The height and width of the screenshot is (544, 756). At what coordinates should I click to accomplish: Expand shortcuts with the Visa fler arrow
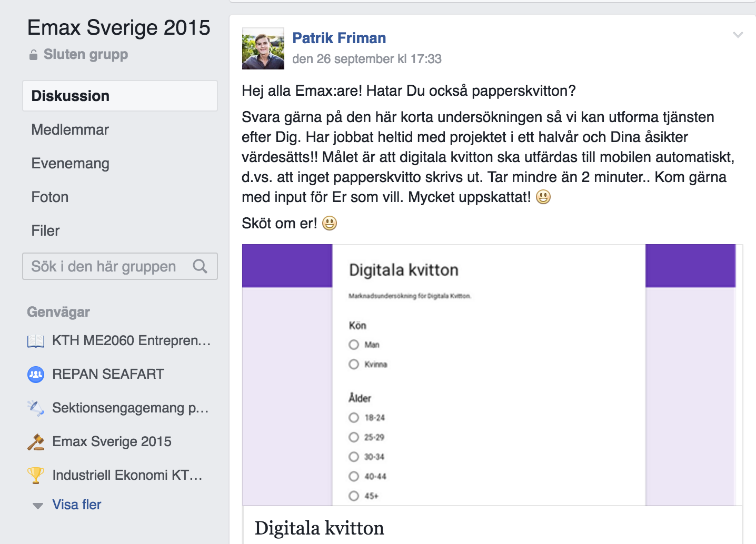pos(38,506)
